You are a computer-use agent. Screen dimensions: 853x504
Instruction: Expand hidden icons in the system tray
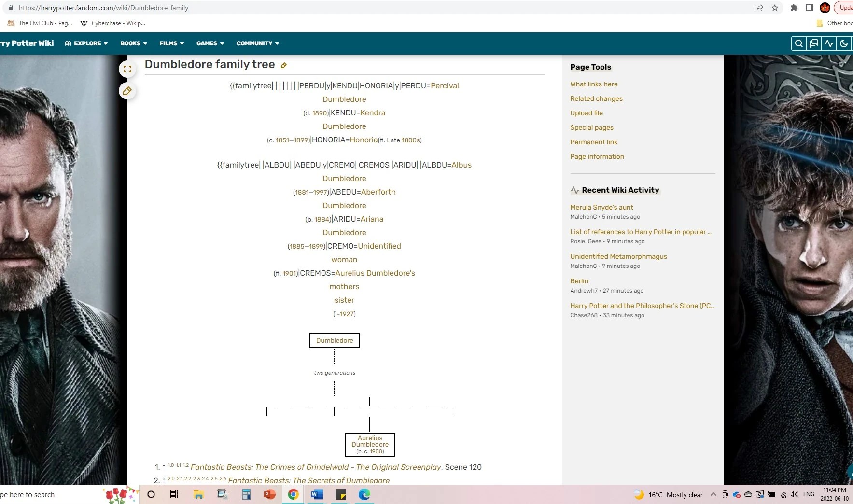point(713,494)
